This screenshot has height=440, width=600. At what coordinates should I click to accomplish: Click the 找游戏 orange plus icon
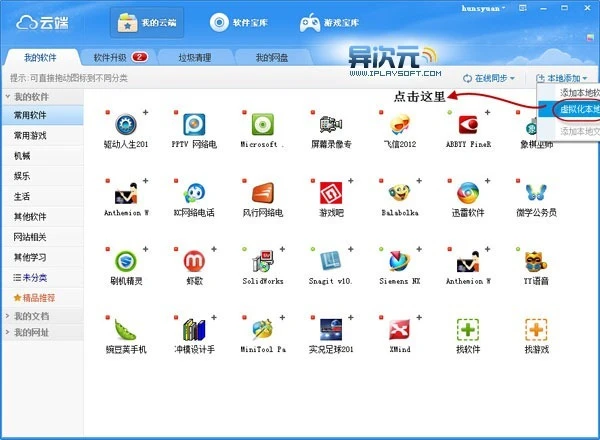coord(536,329)
